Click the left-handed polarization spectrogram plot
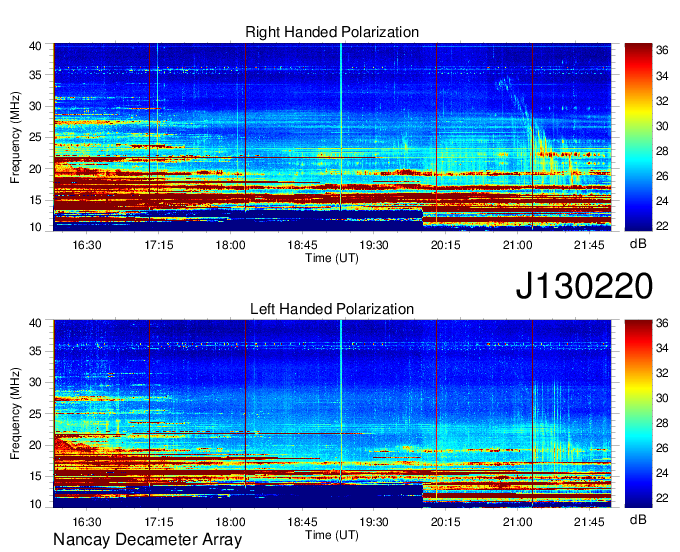 332,414
